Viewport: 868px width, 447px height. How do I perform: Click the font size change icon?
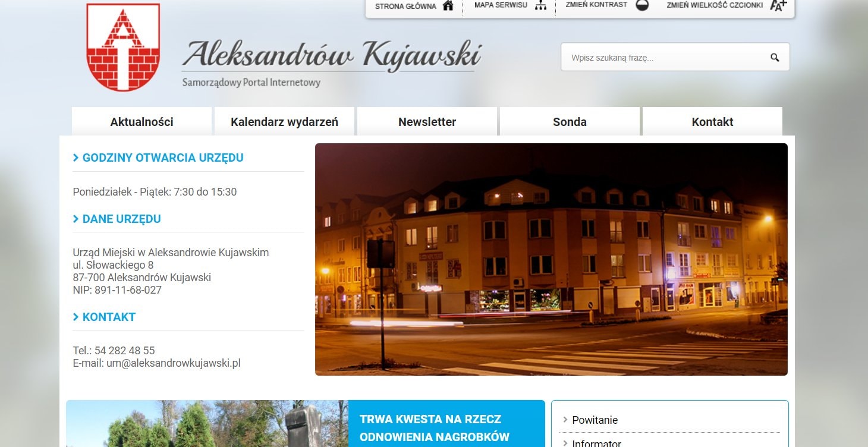(778, 5)
